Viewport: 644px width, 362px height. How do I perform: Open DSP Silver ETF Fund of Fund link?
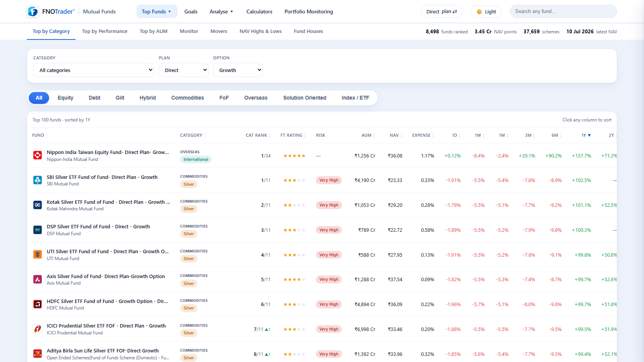98,226
